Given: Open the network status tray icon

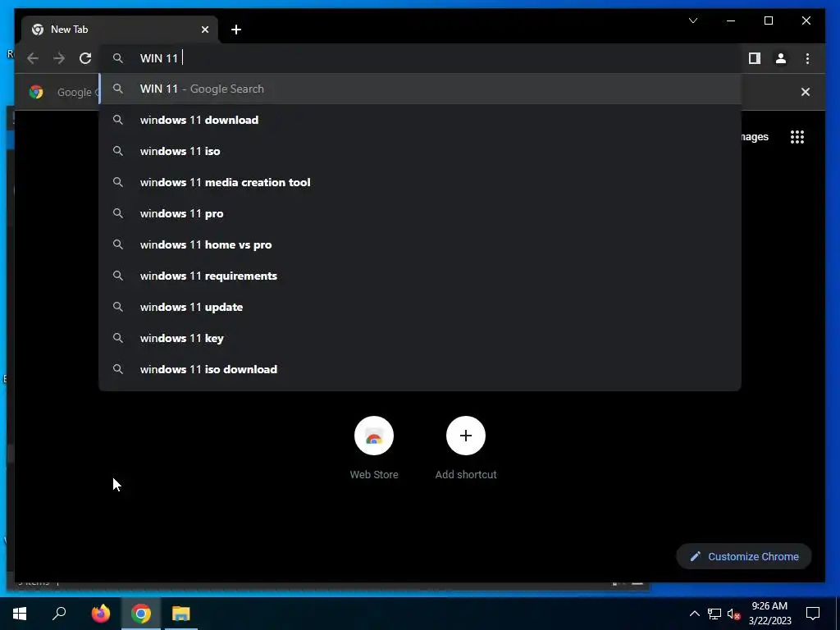Looking at the screenshot, I should [x=714, y=614].
